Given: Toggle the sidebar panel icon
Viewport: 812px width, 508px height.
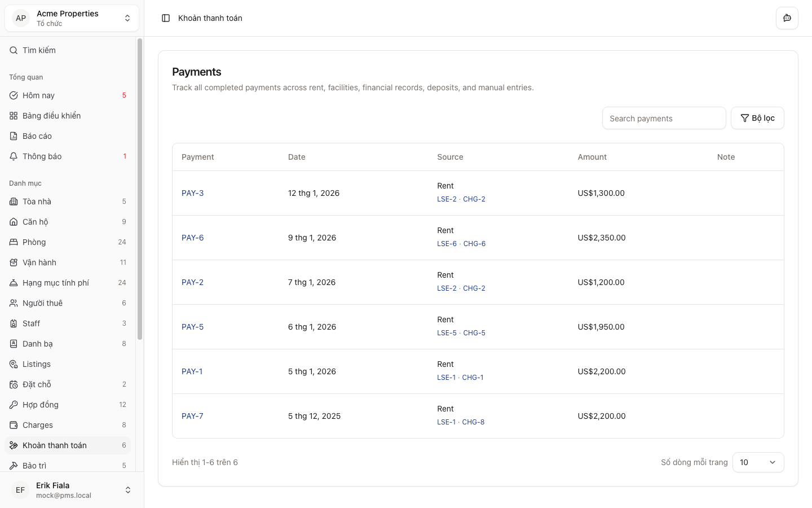Looking at the screenshot, I should click(166, 18).
